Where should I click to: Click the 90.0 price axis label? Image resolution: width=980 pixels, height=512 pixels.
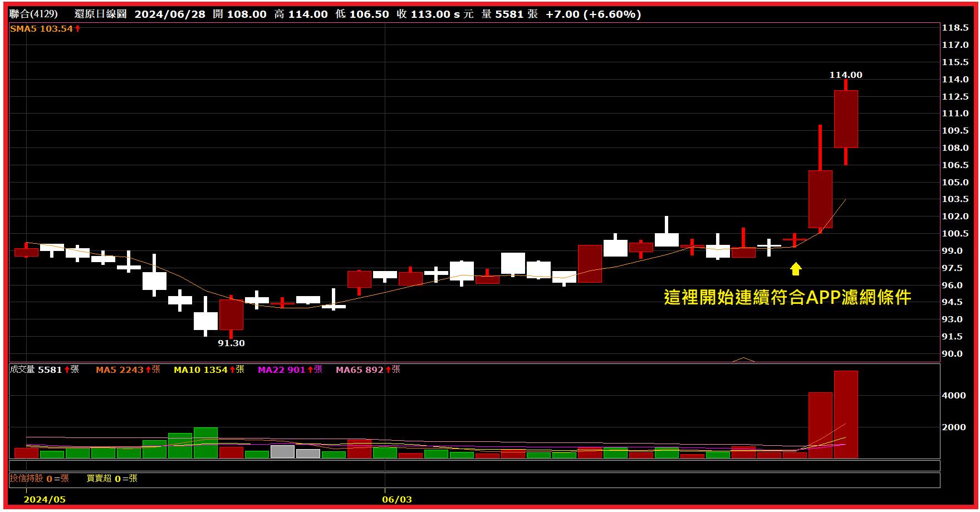click(952, 353)
